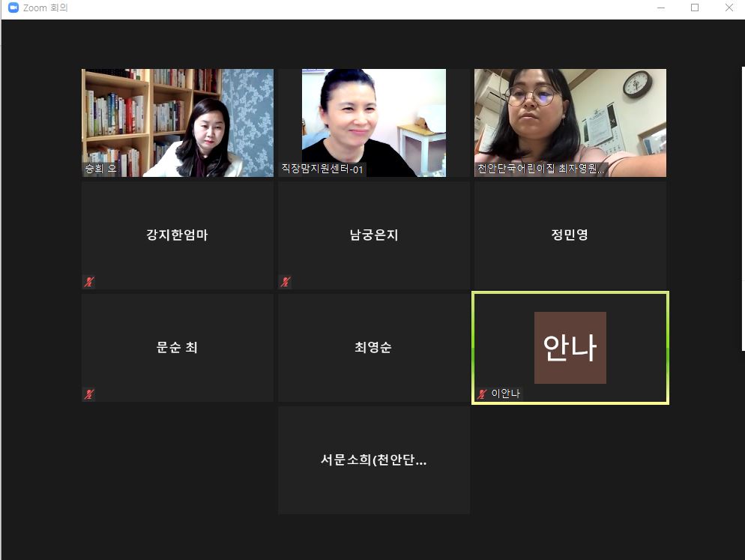Click muted mic icon on 강지한엄마 tile

tap(89, 282)
